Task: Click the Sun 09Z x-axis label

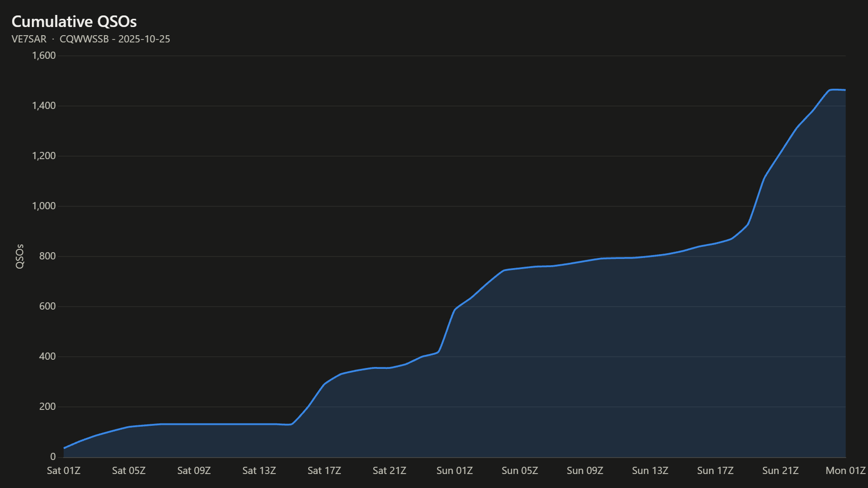Action: 585,471
